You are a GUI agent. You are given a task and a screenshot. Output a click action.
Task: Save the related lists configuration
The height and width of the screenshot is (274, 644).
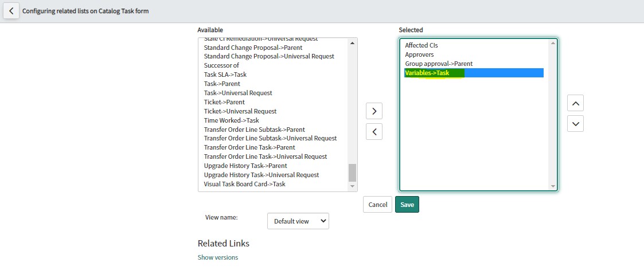click(x=407, y=205)
